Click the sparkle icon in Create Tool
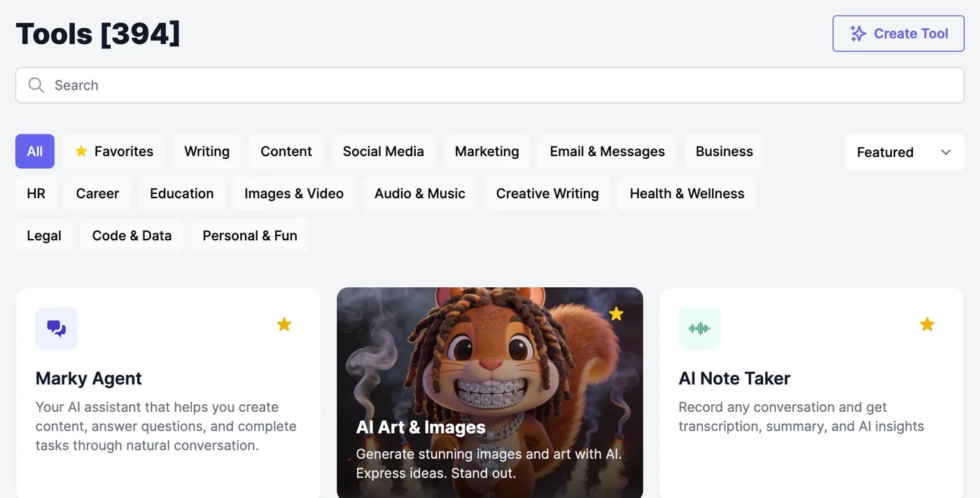This screenshot has width=980, height=498. 857,34
